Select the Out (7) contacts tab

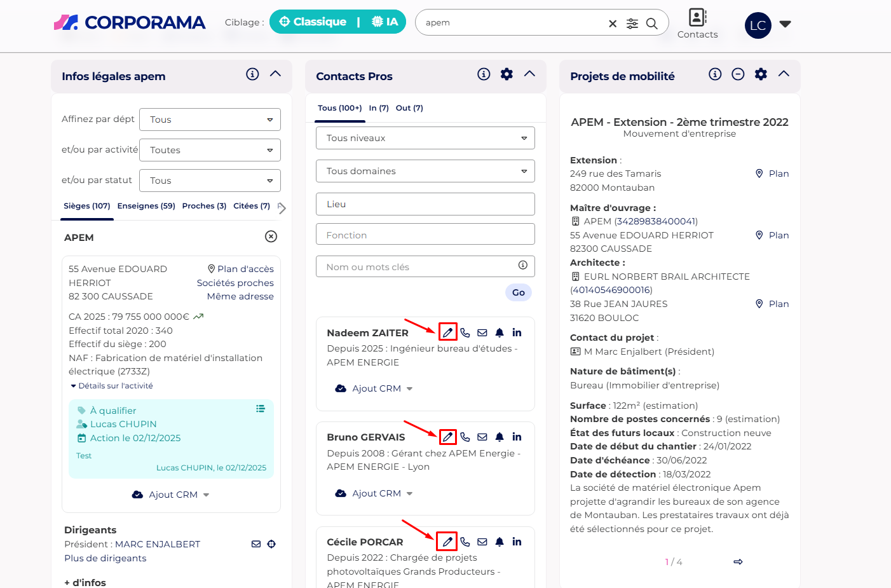pos(409,108)
